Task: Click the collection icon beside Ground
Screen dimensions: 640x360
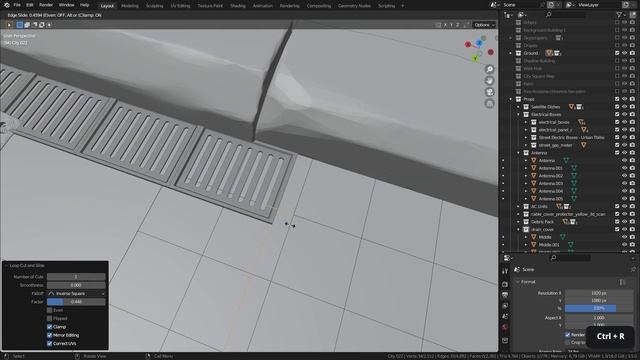Action: (518, 53)
